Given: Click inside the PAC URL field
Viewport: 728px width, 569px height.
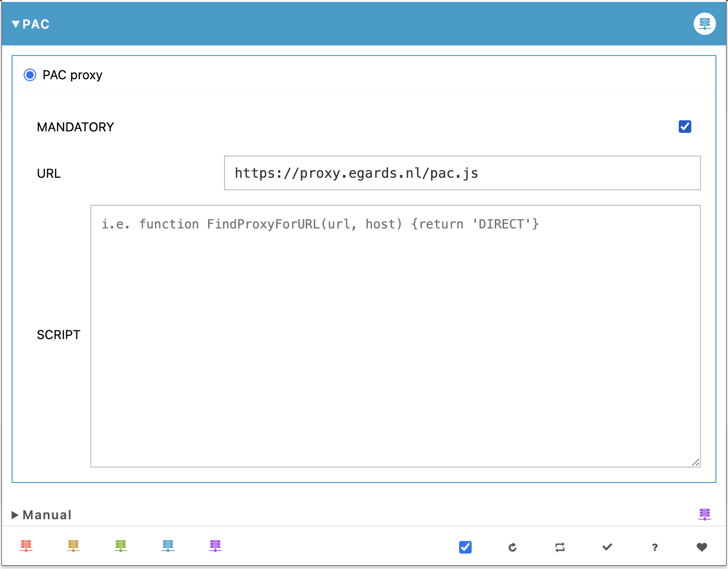Looking at the screenshot, I should [x=462, y=173].
